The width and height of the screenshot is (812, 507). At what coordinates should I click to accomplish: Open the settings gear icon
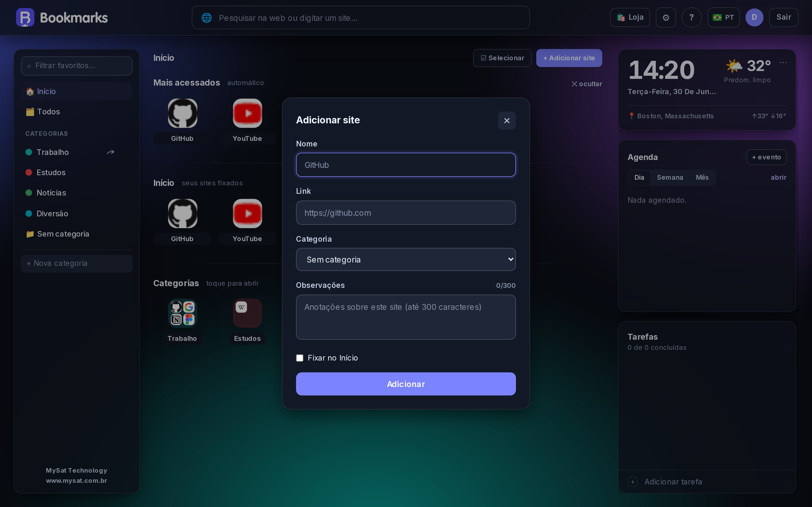pyautogui.click(x=666, y=17)
